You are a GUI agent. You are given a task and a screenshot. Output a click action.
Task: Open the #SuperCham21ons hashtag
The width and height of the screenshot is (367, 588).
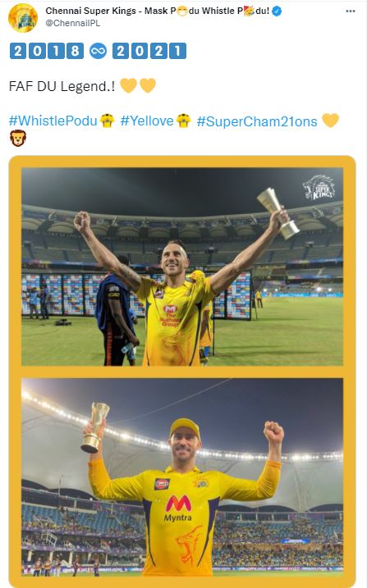click(257, 121)
